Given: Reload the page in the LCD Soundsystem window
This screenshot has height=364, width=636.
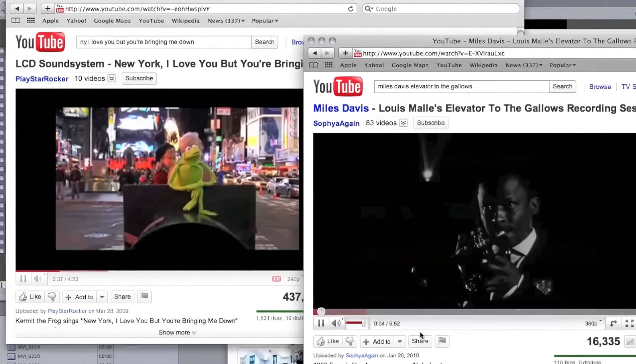Looking at the screenshot, I should pos(351,9).
